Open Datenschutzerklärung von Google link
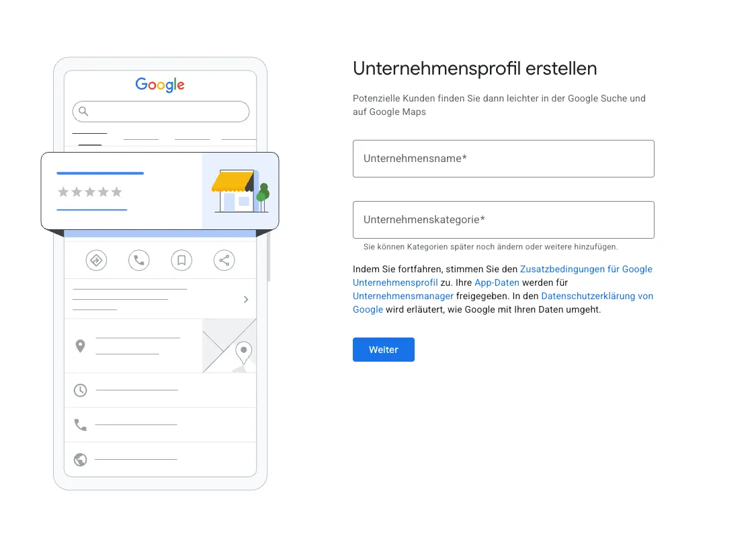Image resolution: width=756 pixels, height=554 pixels. tap(597, 296)
